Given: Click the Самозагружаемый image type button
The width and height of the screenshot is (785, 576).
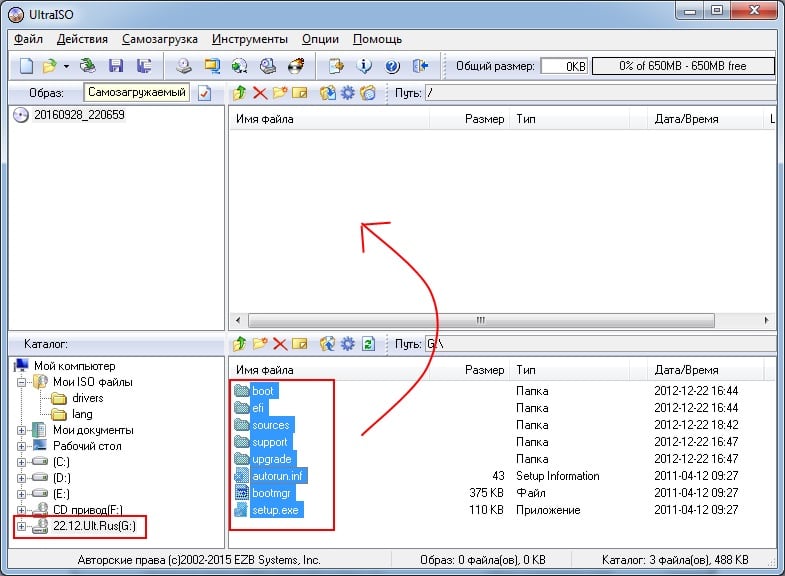Looking at the screenshot, I should tap(136, 93).
